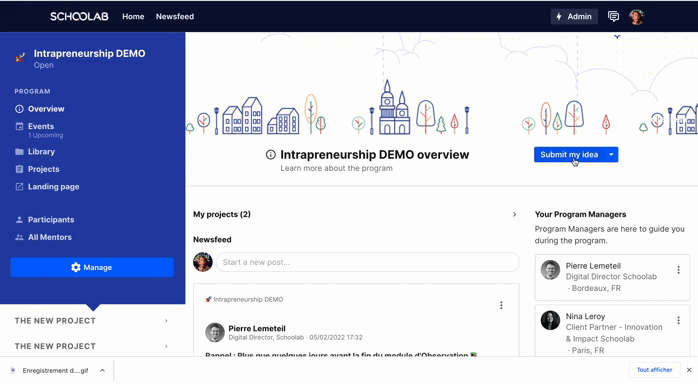This screenshot has height=384, width=698.
Task: Click the '1 Upcoming' text under Events
Action: (x=45, y=135)
